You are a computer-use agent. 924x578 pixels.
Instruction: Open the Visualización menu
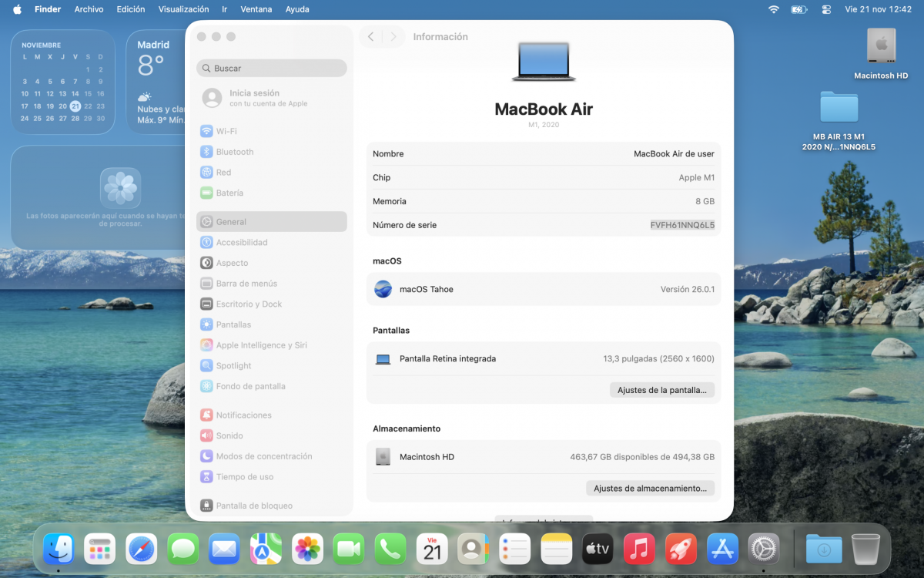click(x=183, y=9)
